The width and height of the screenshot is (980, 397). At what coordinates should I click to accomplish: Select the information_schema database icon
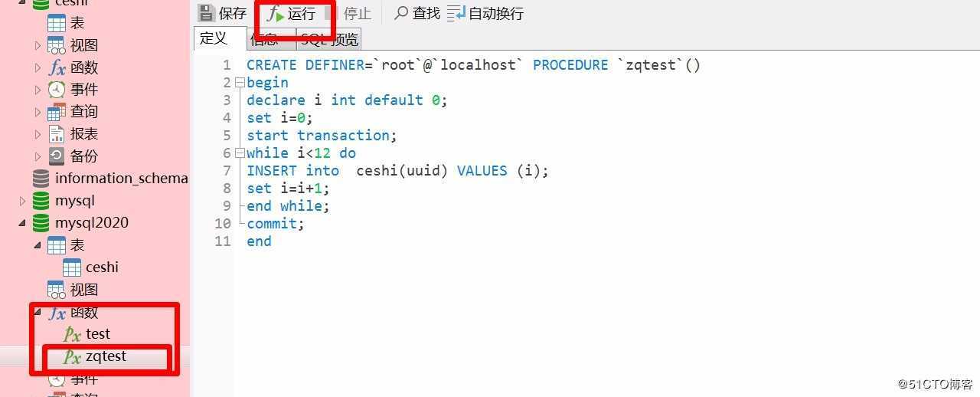tap(41, 179)
